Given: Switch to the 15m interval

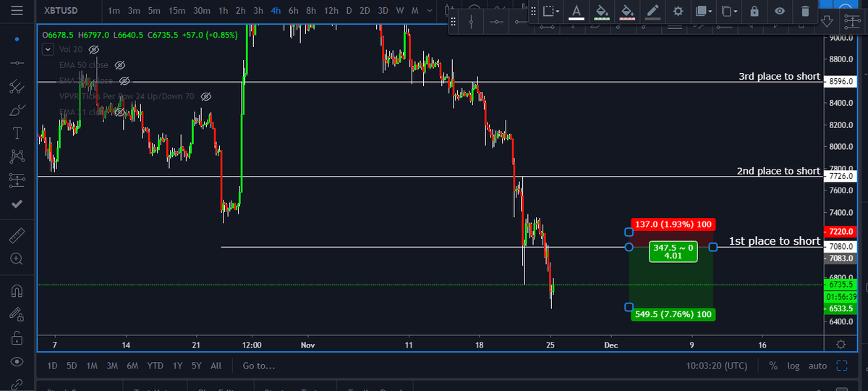Looking at the screenshot, I should [176, 11].
